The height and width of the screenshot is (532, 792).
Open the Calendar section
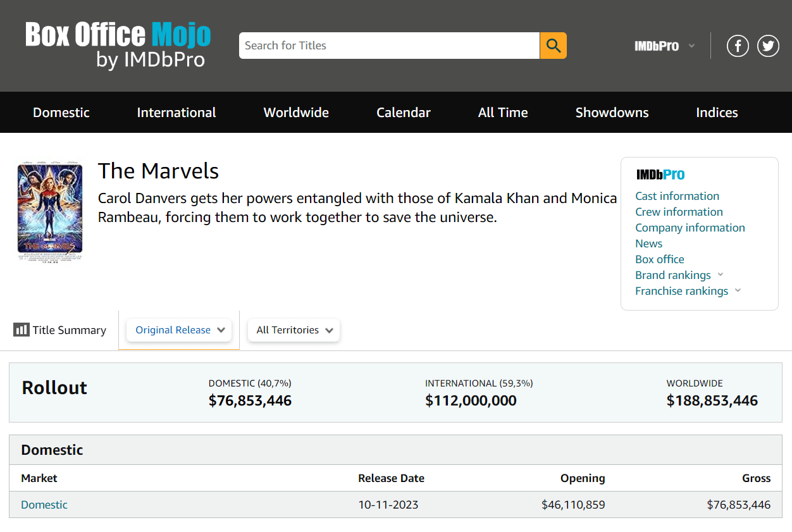(403, 112)
